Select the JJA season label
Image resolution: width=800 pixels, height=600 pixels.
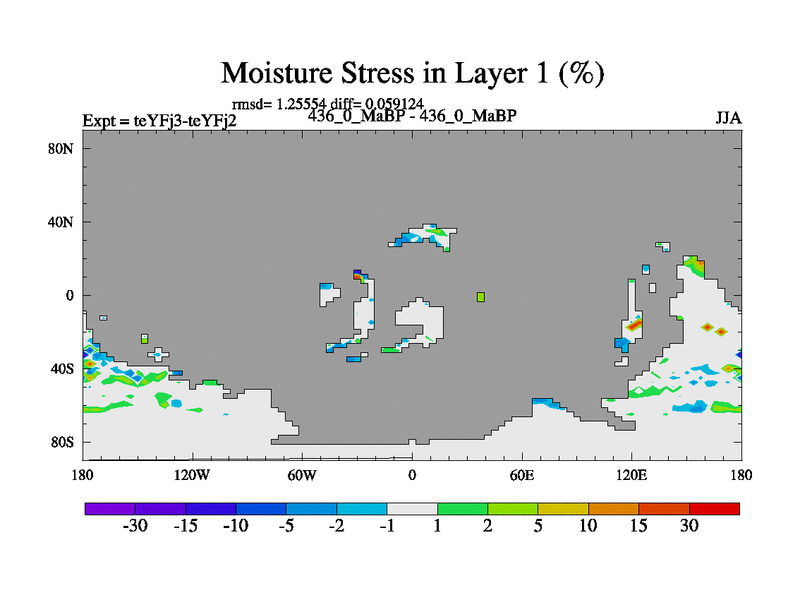click(x=728, y=118)
